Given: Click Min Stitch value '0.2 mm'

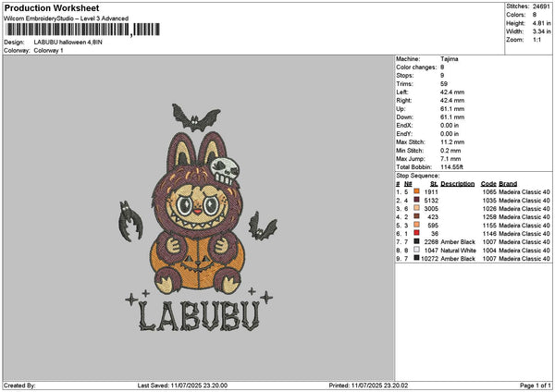Looking at the screenshot, I should [450, 151].
